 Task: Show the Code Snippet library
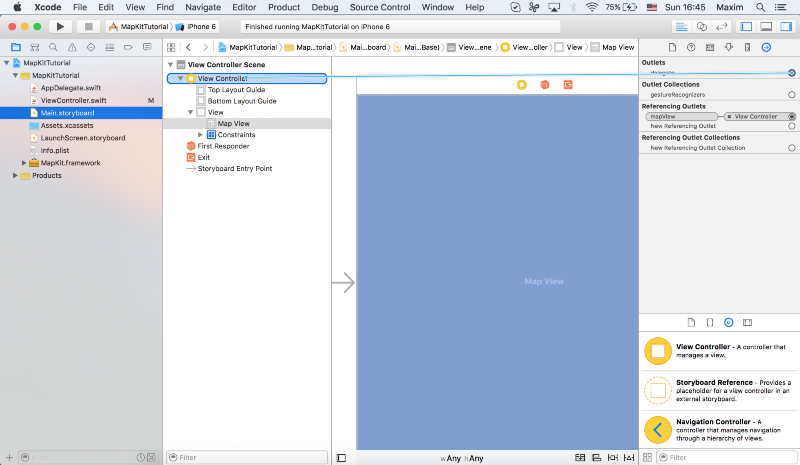coord(710,323)
